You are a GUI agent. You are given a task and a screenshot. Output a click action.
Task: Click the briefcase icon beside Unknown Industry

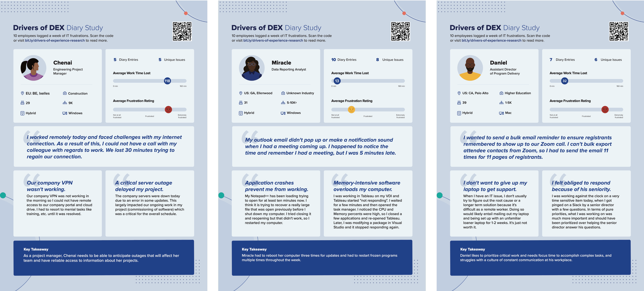[x=283, y=93]
